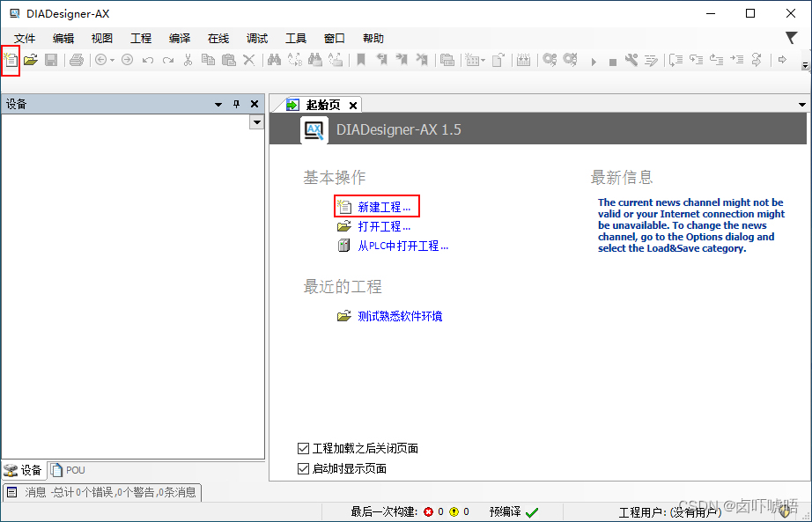Viewport: 812px width, 522px height.
Task: Expand the dropdown inside the device tree
Action: [x=256, y=122]
